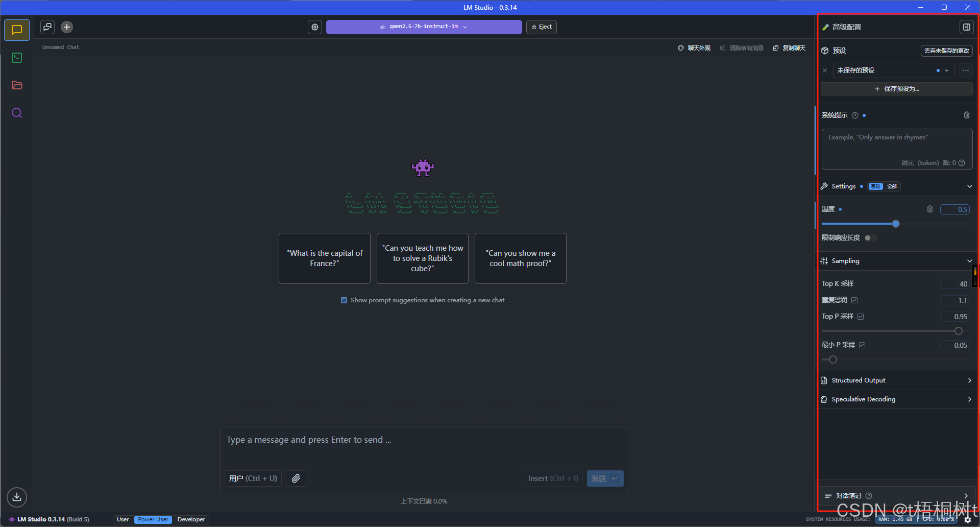Clear preset with the X icon
Image resolution: width=980 pixels, height=527 pixels.
point(825,70)
